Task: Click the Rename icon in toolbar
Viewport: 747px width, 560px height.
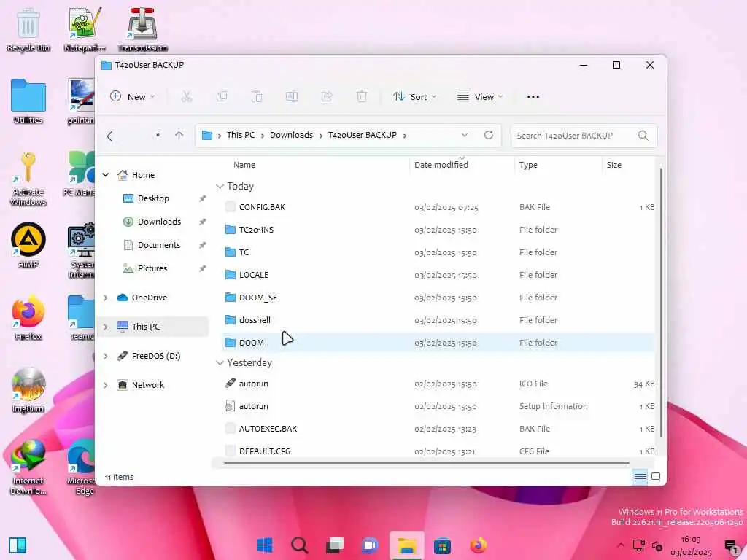Action: [292, 97]
